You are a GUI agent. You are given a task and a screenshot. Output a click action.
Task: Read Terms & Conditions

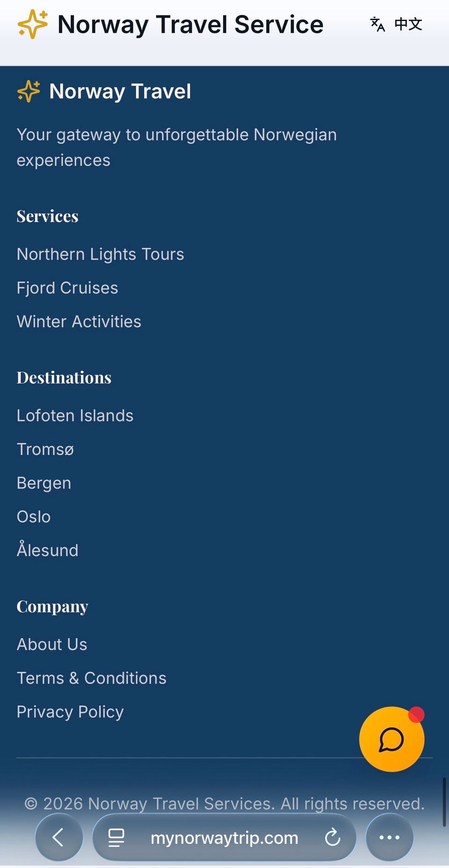point(92,678)
